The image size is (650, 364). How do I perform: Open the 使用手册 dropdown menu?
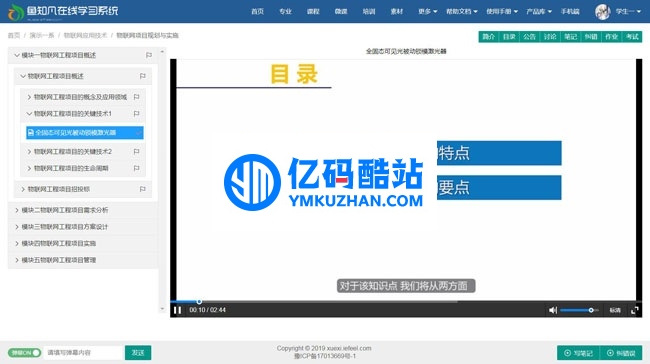(502, 12)
